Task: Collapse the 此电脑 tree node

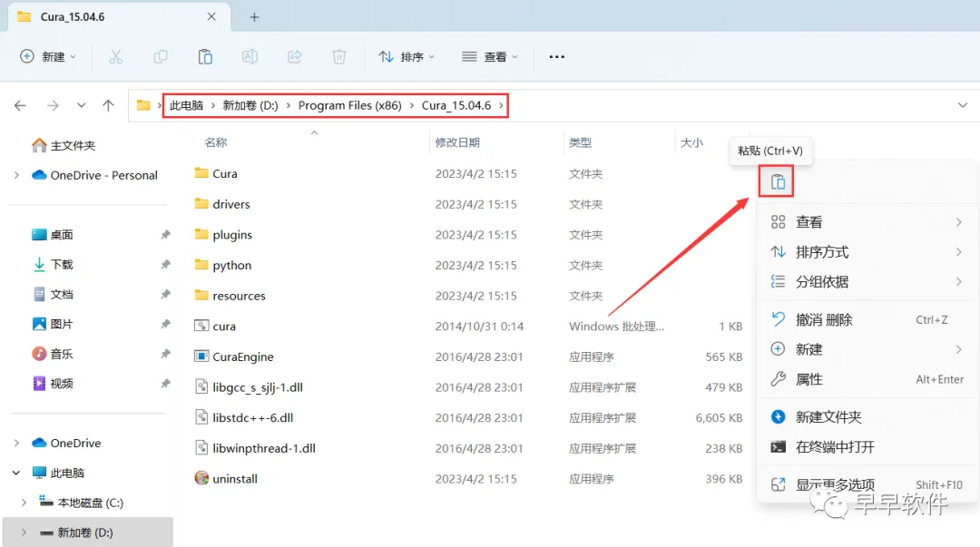Action: click(17, 474)
